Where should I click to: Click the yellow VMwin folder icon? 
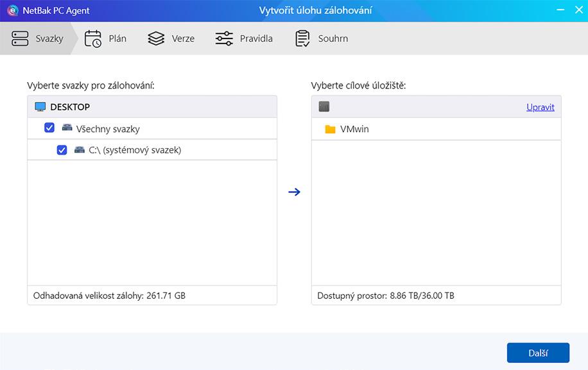[x=330, y=129]
